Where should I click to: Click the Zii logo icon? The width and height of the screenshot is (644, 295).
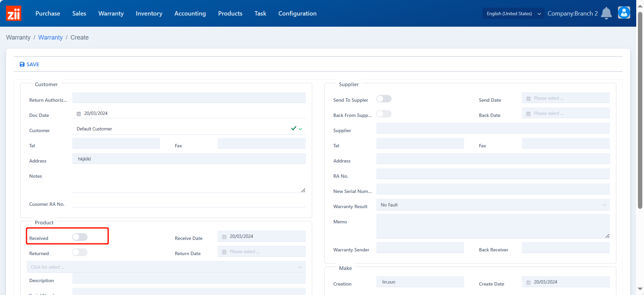click(14, 13)
